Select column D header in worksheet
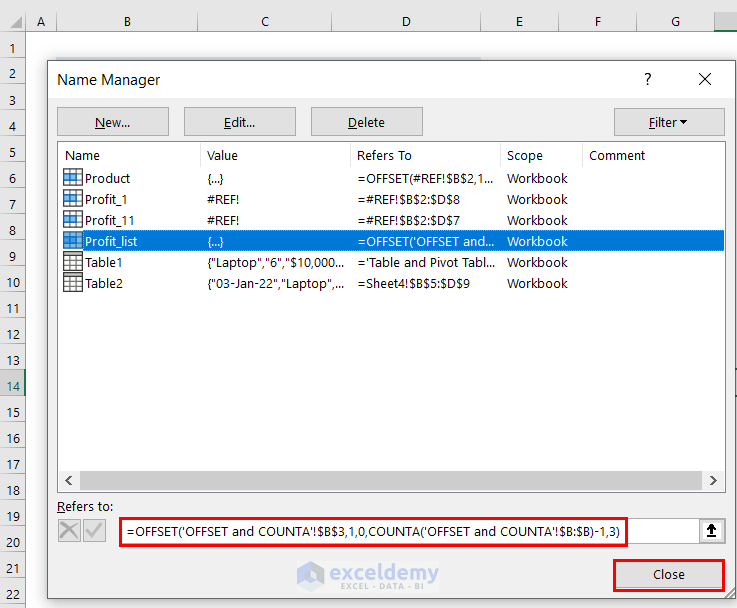 pyautogui.click(x=406, y=22)
